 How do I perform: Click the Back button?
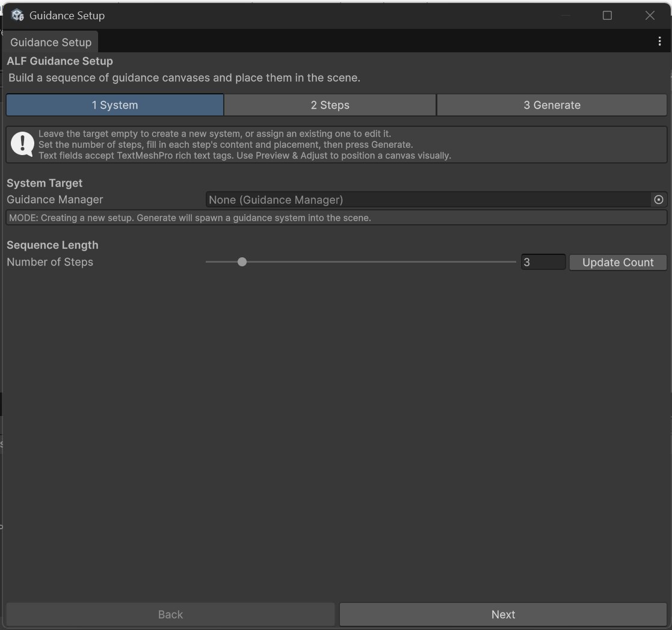[x=170, y=614]
